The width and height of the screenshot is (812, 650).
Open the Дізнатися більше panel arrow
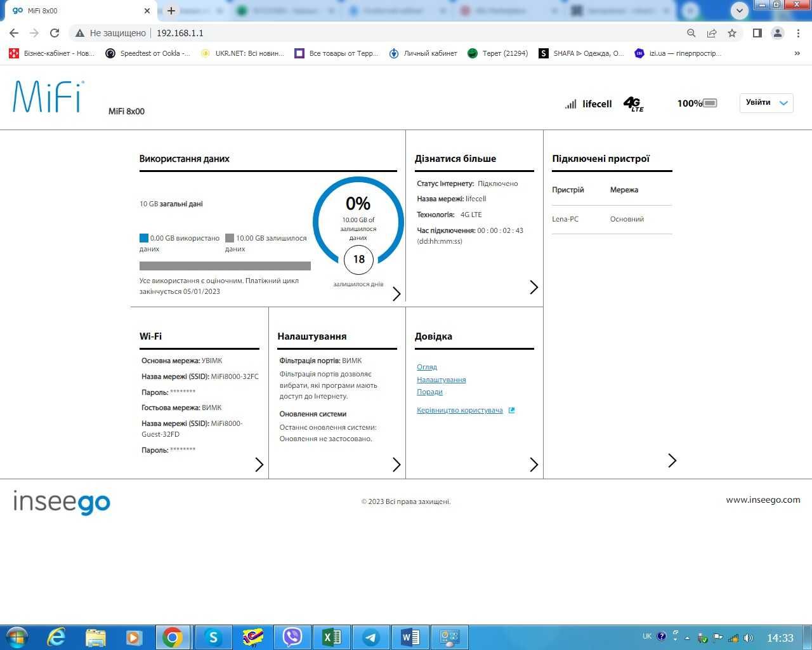click(534, 288)
